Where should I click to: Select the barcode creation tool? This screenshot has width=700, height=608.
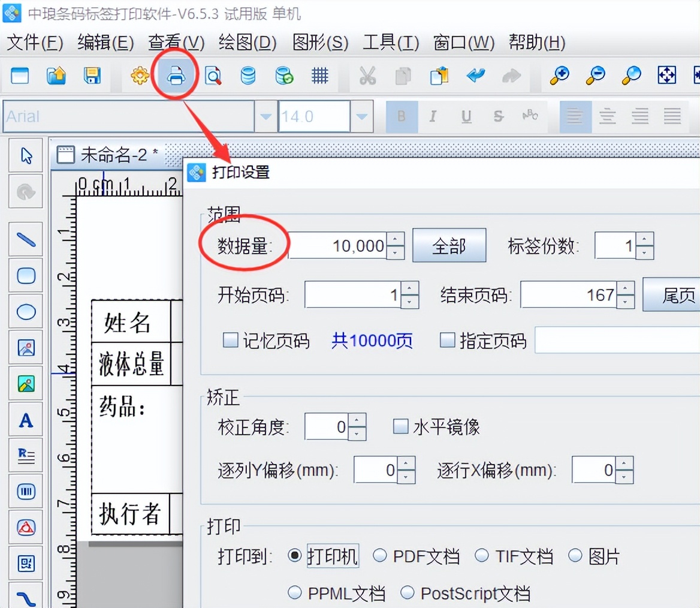click(25, 491)
